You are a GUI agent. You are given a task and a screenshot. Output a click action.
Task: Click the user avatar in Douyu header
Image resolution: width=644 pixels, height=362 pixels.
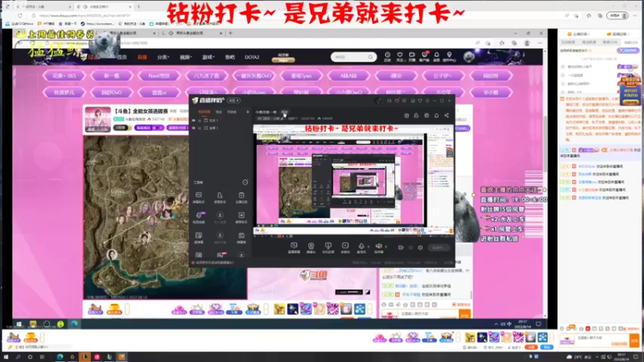pos(469,56)
